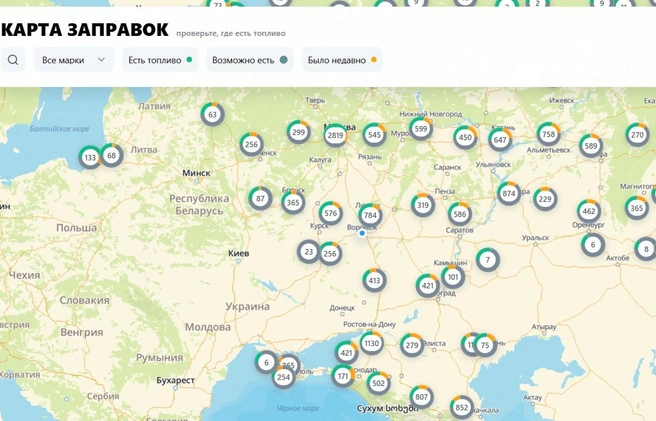
Task: Click the cluster marker 586
Action: (460, 214)
